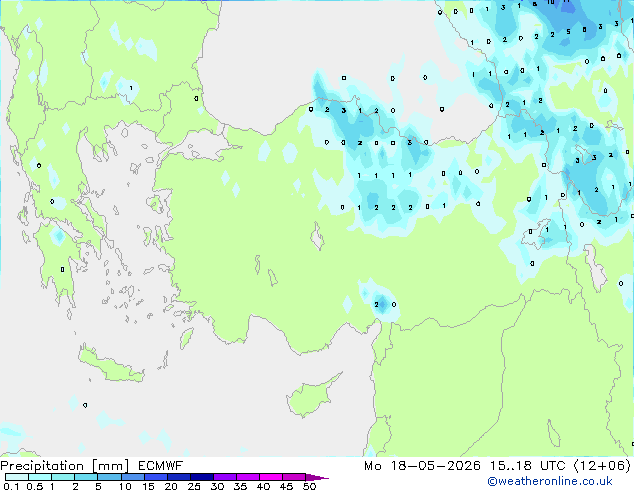This screenshot has width=634, height=490.
Task: Pick the dark navy swatch between 25 and 30
Action: pos(202,477)
